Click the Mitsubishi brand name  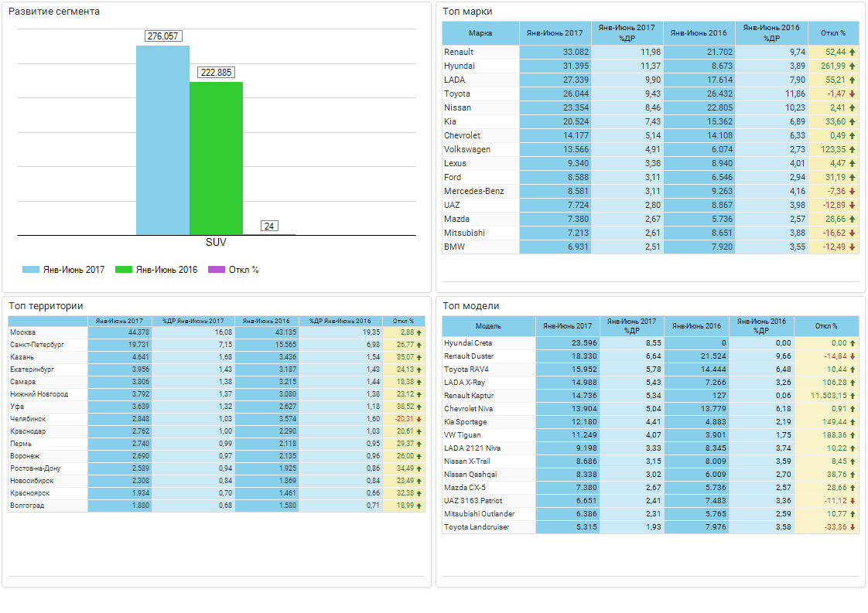(x=464, y=233)
